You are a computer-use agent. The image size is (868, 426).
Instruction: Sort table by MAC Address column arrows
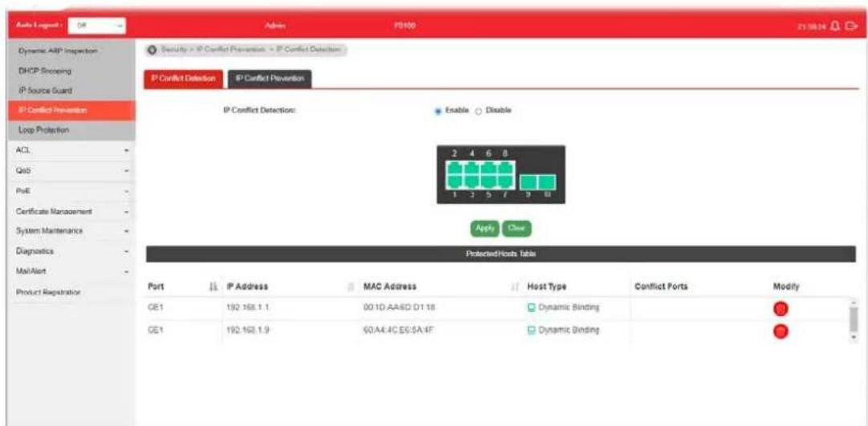pyautogui.click(x=516, y=286)
